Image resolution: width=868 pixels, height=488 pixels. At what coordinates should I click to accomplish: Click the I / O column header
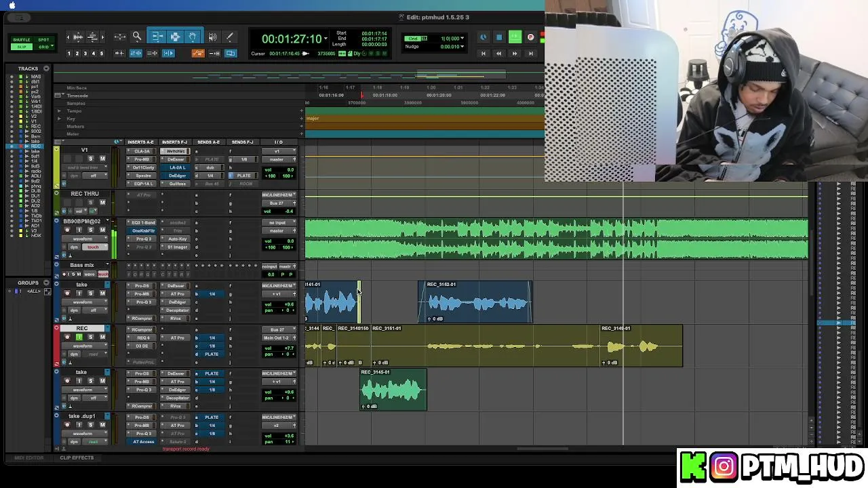tap(278, 142)
